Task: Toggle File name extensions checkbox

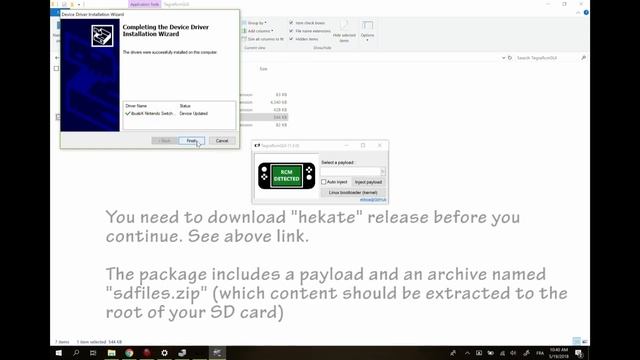Action: tap(291, 31)
